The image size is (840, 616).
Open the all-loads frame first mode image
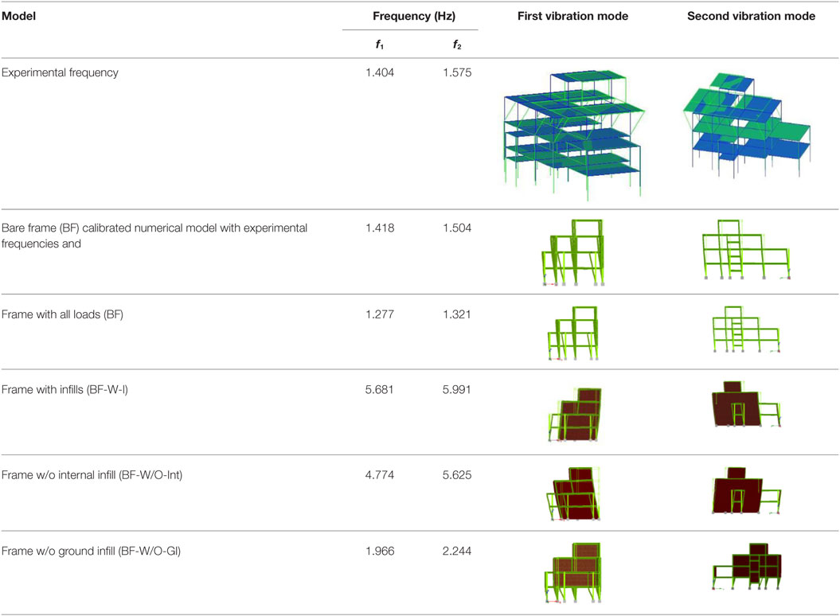[573, 333]
